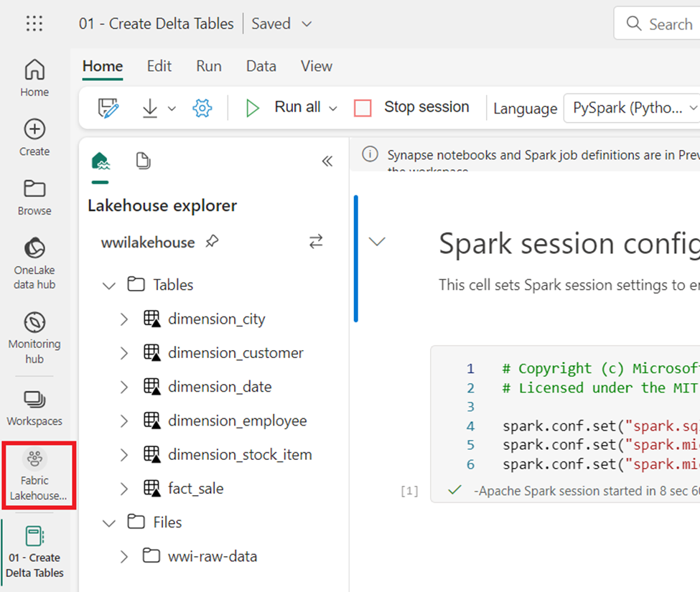Switch to the Resources file icon tab

pyautogui.click(x=143, y=161)
